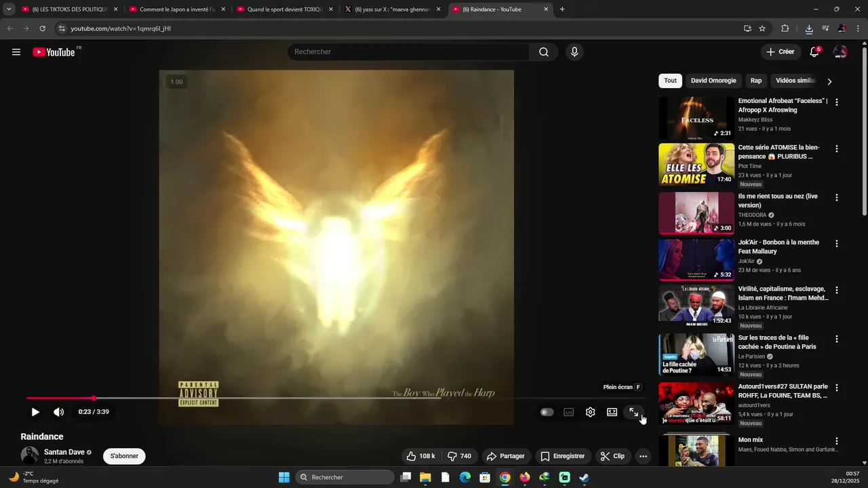The height and width of the screenshot is (488, 868).
Task: Switch to theater mode
Action: pyautogui.click(x=612, y=412)
